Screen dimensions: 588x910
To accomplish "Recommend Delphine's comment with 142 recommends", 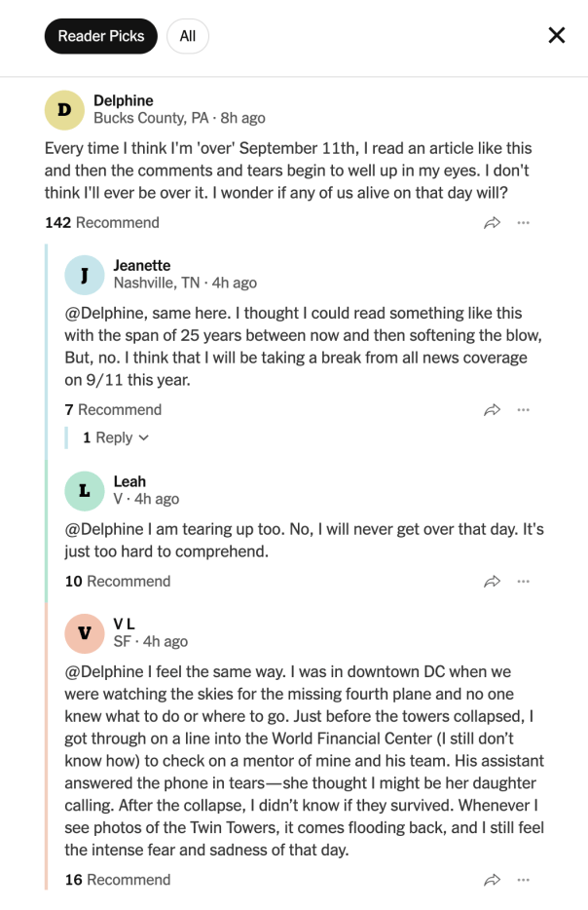I will click(102, 223).
